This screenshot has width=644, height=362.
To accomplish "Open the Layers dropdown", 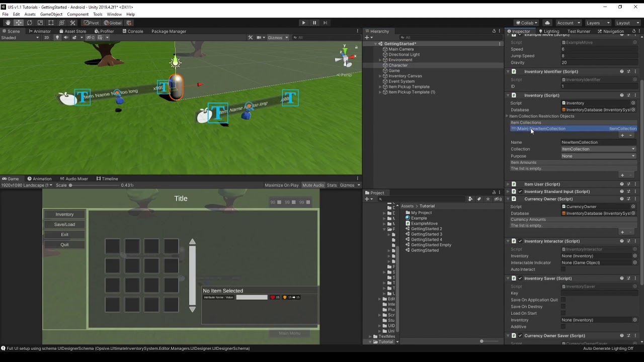I will [597, 23].
